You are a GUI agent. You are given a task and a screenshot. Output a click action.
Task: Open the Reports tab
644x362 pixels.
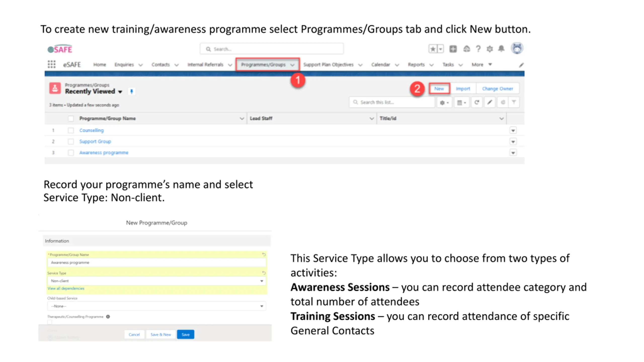(x=416, y=65)
